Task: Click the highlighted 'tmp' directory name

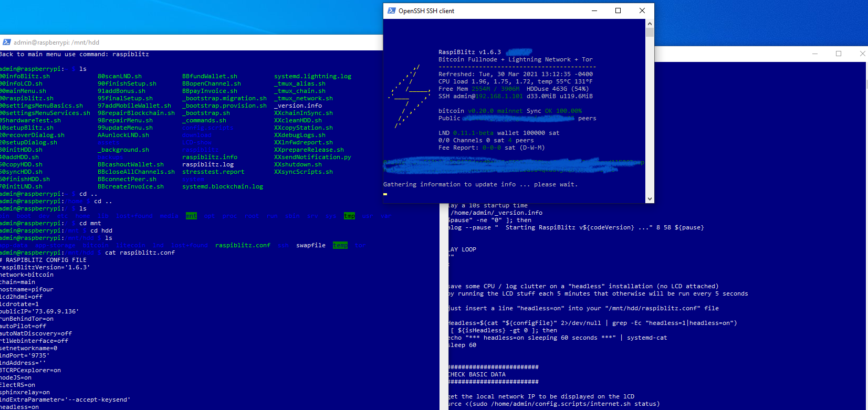Action: 349,216
